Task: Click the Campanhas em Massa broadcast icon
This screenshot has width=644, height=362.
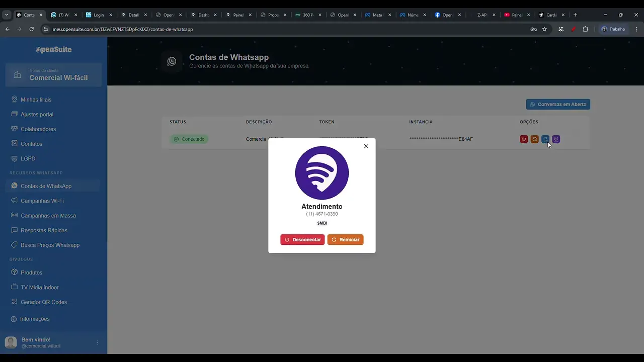Action: 14,215
